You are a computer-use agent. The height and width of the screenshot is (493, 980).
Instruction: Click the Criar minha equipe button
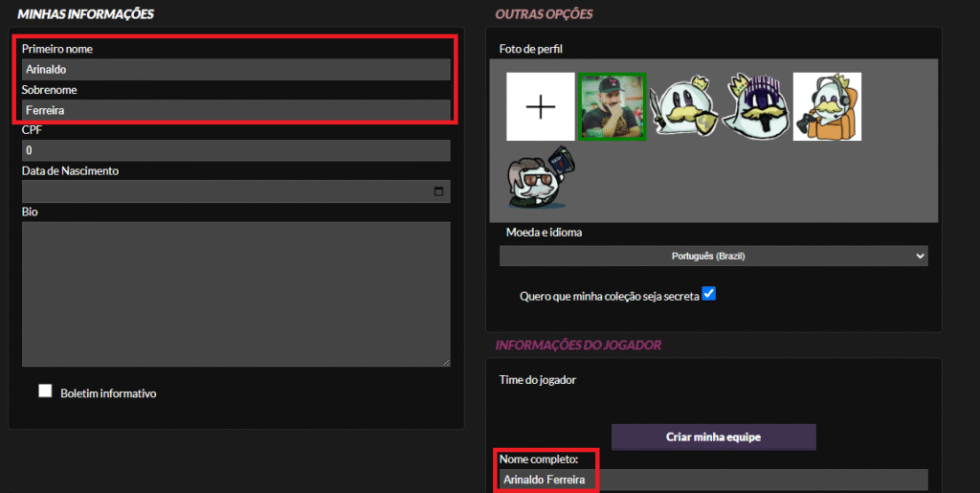click(x=714, y=437)
